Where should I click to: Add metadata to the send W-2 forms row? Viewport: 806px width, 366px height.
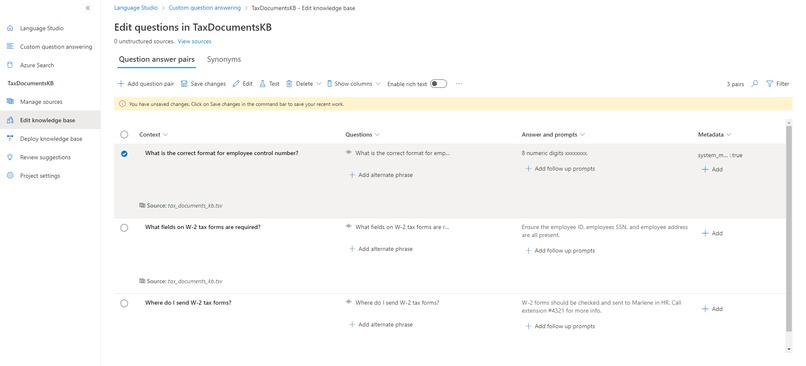pos(712,309)
